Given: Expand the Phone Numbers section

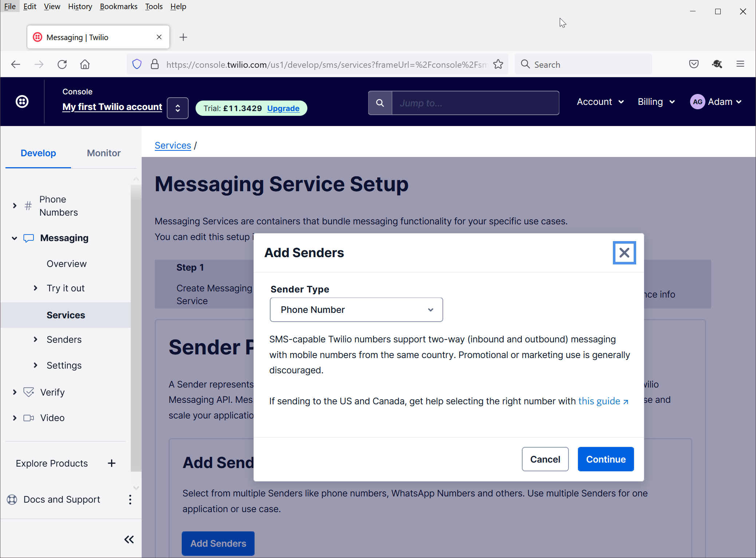Looking at the screenshot, I should [x=15, y=206].
